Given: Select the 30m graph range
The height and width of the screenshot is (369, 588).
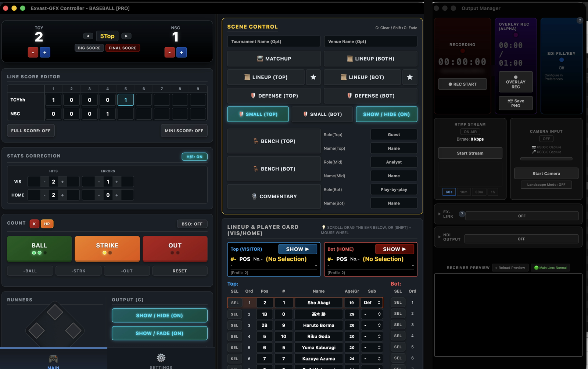Looking at the screenshot, I should pos(479,192).
